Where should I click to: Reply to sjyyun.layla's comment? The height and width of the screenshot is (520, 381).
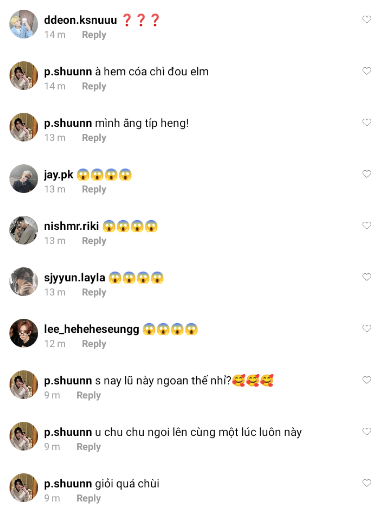coord(94,292)
